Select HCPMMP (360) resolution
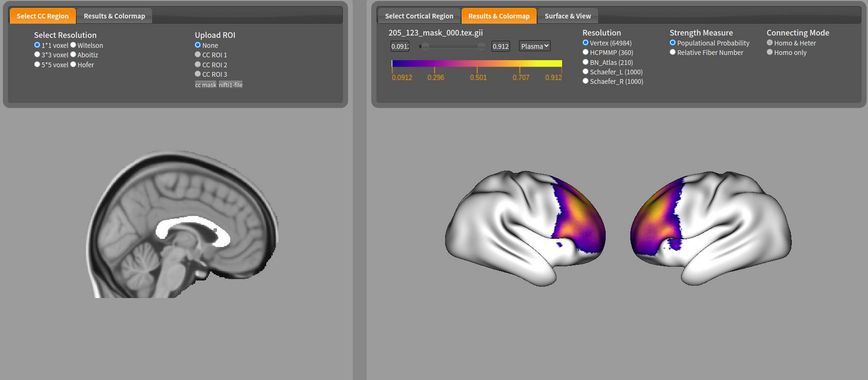 click(585, 52)
